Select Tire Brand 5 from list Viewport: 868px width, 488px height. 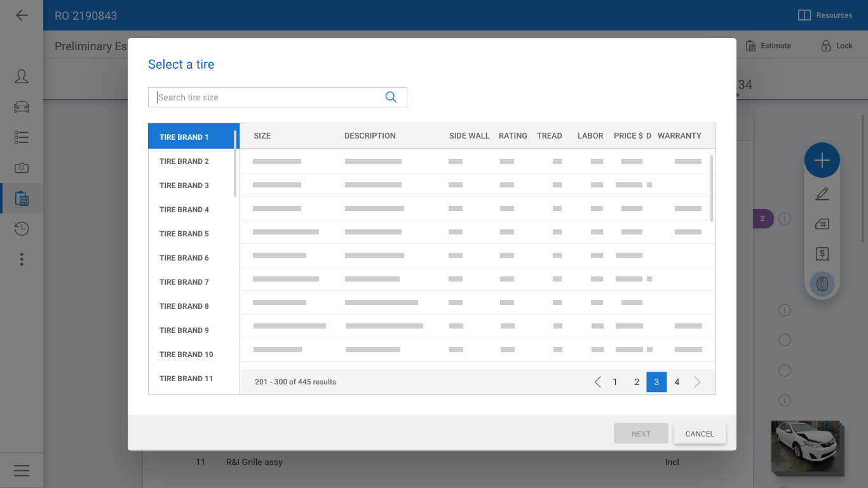coord(184,234)
